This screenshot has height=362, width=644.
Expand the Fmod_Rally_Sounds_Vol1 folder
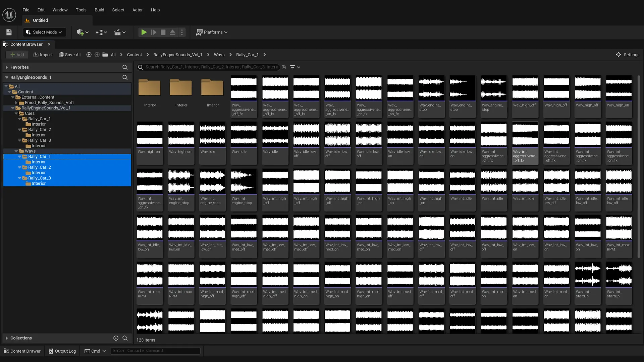[x=16, y=103]
